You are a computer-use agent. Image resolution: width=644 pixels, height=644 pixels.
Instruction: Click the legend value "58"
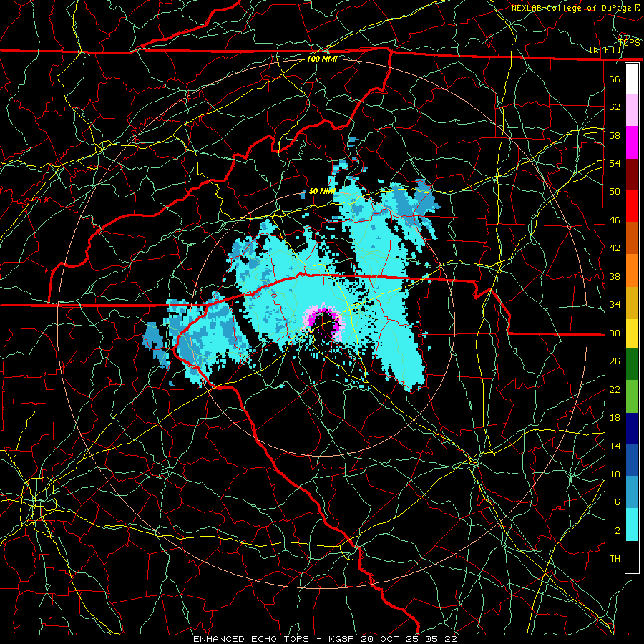click(615, 135)
